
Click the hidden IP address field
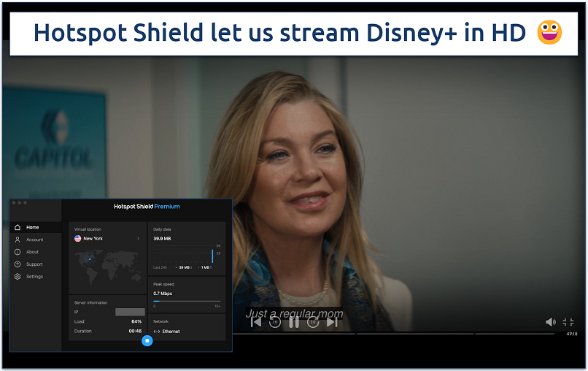pos(130,312)
